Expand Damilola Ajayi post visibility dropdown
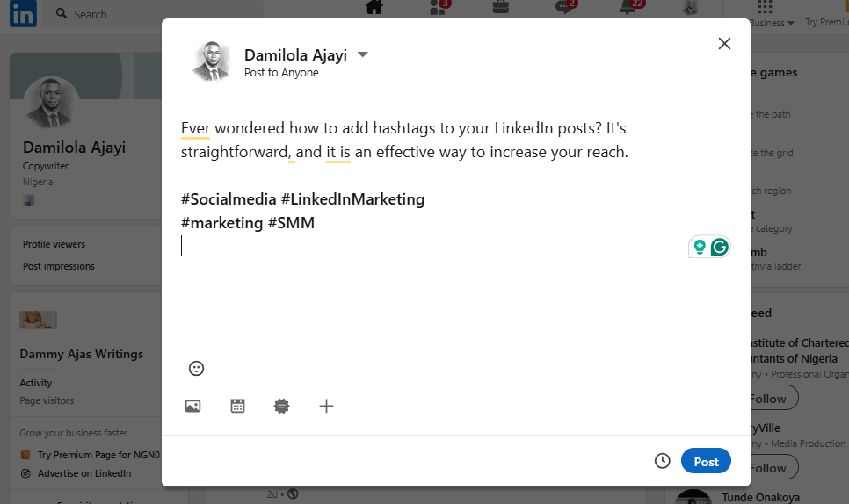The width and height of the screenshot is (849, 504). click(362, 54)
